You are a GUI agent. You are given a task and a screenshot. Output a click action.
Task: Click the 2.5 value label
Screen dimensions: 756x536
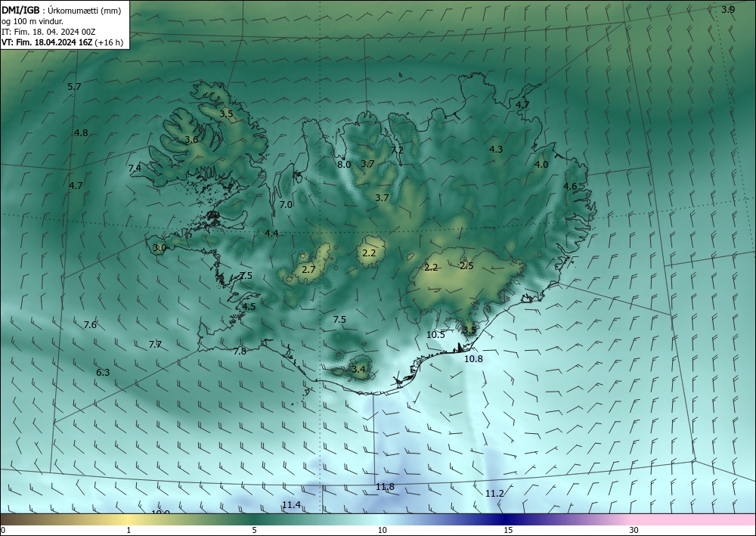pos(466,265)
